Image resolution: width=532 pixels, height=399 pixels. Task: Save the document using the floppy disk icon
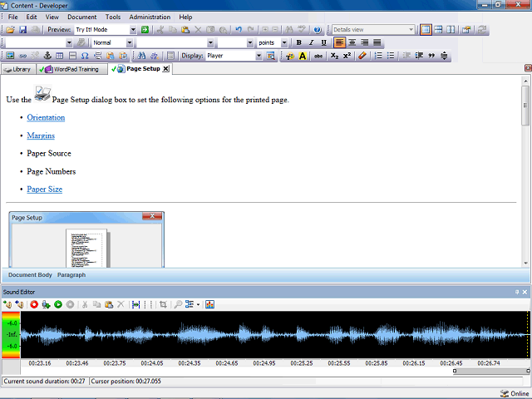point(22,30)
